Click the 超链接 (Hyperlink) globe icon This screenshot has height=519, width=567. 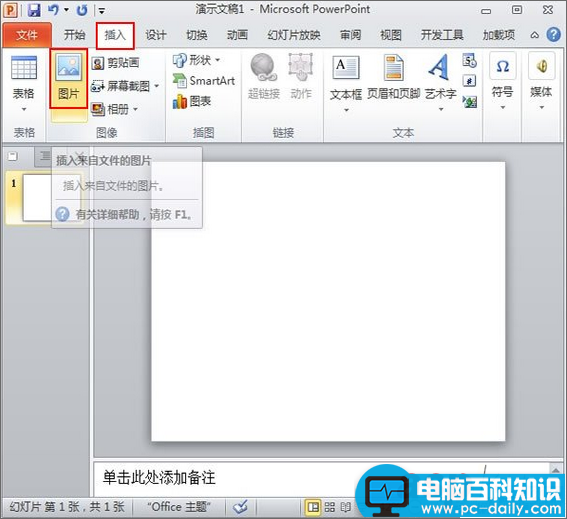[264, 67]
